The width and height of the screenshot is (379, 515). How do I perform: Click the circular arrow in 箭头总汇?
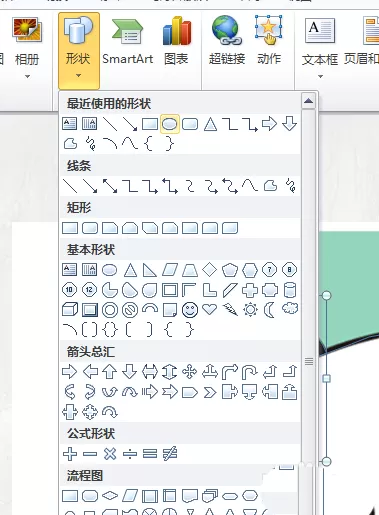click(110, 412)
